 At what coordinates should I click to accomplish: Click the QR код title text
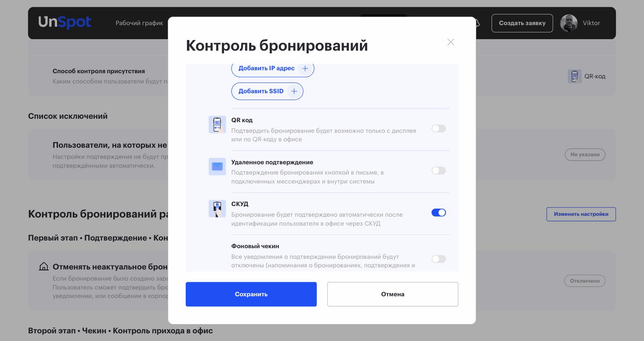point(242,120)
